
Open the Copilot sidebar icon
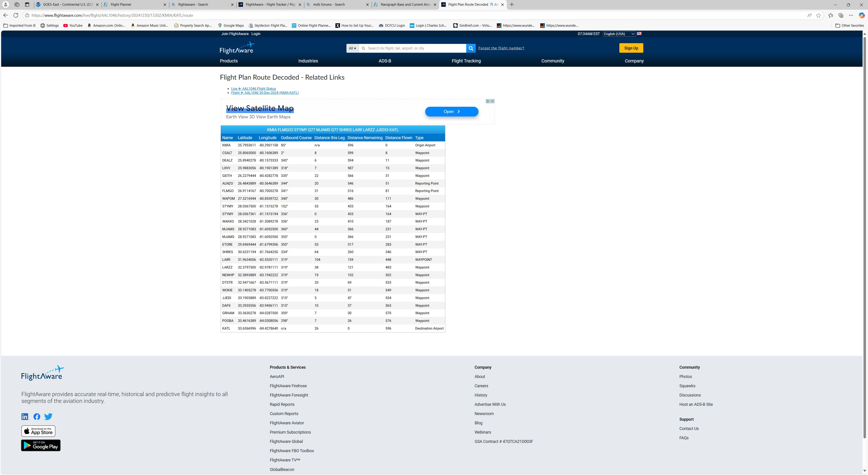point(862,15)
